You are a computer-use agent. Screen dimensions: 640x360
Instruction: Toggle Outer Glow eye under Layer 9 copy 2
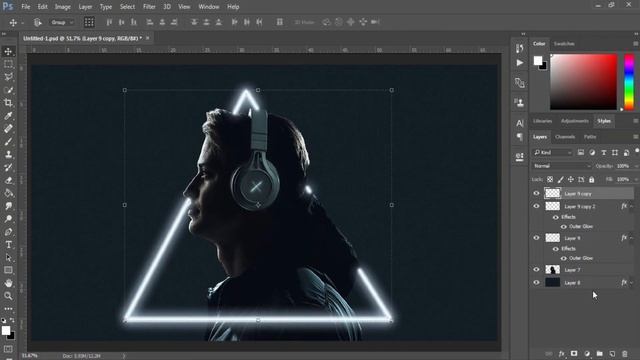(x=564, y=227)
